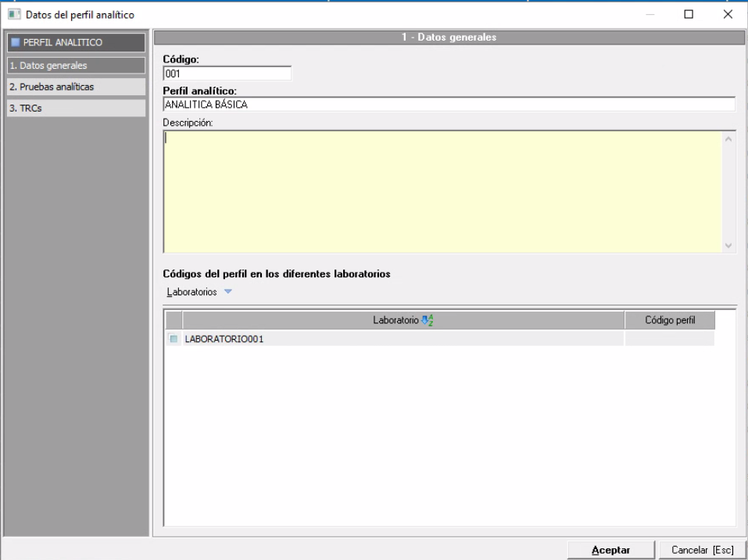Switch to the 3. TRCs section

click(75, 108)
